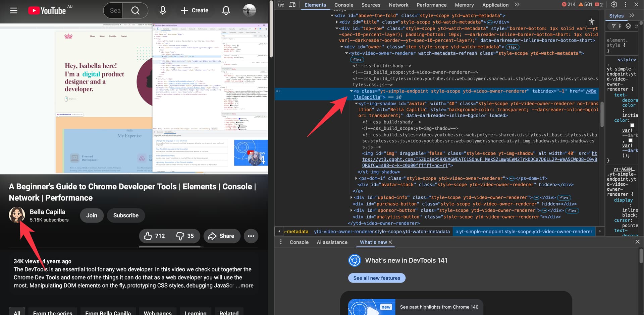This screenshot has height=315, width=644.
Task: Switch to the Network tab
Action: click(398, 5)
